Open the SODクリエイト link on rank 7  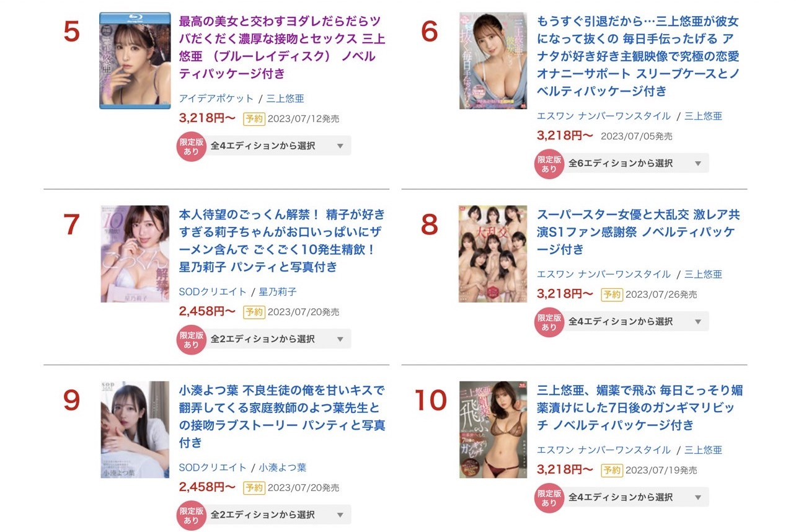[x=213, y=291]
